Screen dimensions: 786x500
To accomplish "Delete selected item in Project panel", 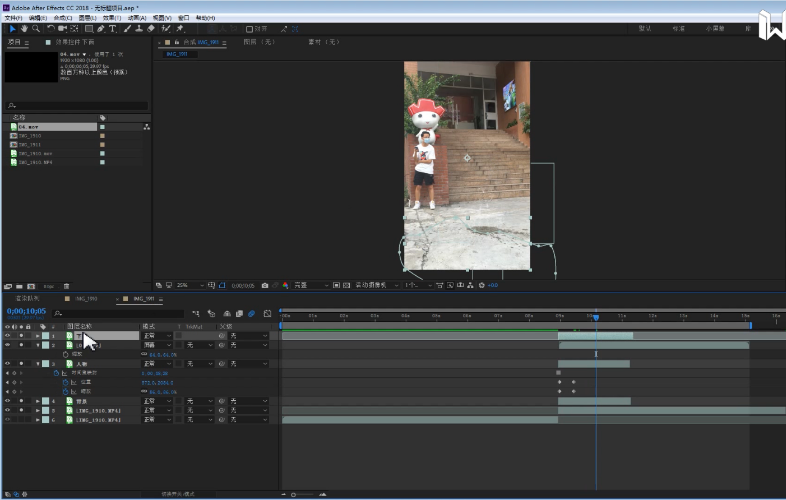I will [x=66, y=286].
